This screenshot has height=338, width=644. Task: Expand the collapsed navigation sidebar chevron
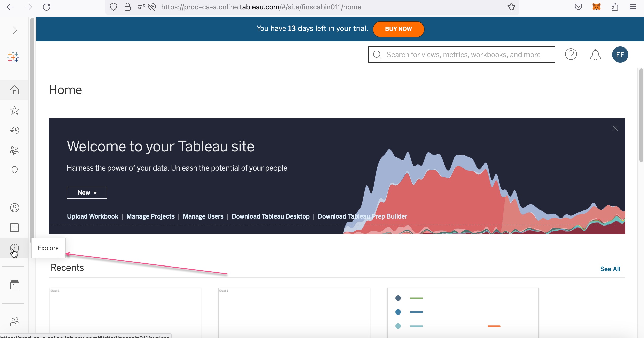[x=15, y=30]
